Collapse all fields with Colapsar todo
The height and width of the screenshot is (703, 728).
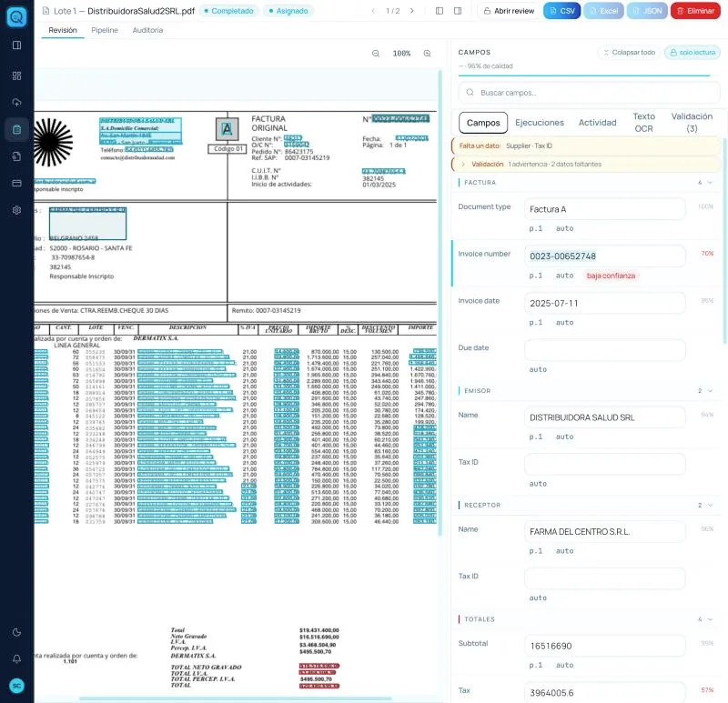pos(629,53)
